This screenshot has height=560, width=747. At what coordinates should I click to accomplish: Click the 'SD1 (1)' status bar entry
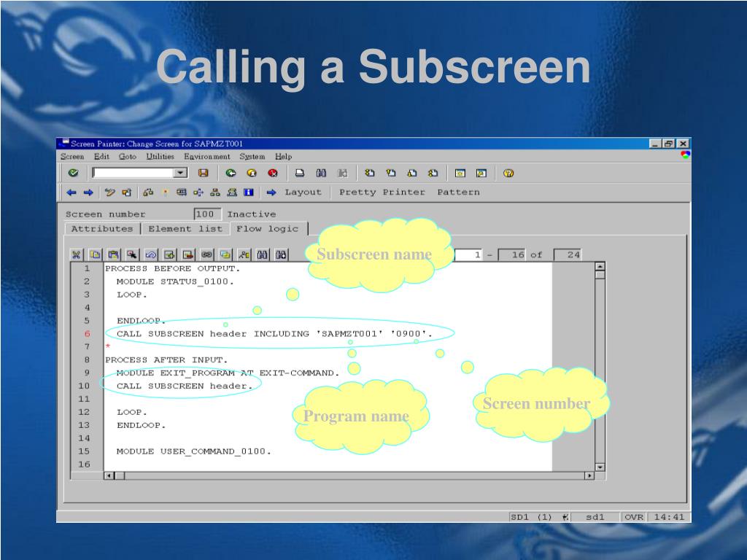pyautogui.click(x=531, y=517)
